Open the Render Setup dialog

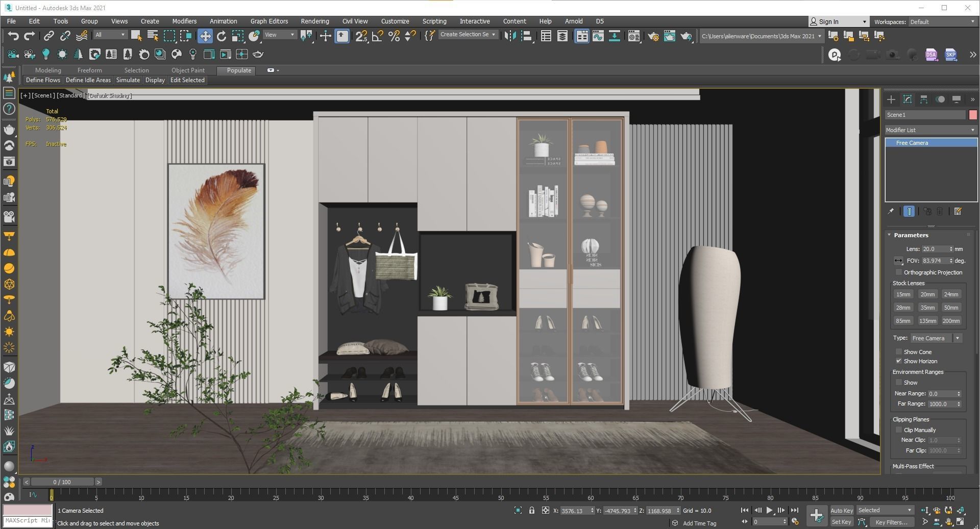(653, 36)
